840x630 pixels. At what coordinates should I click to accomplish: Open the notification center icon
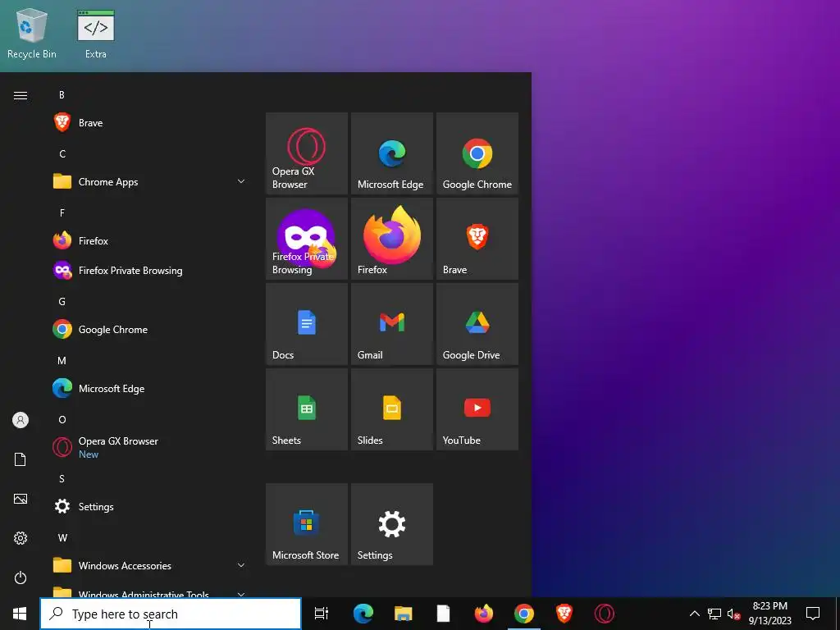coord(813,614)
